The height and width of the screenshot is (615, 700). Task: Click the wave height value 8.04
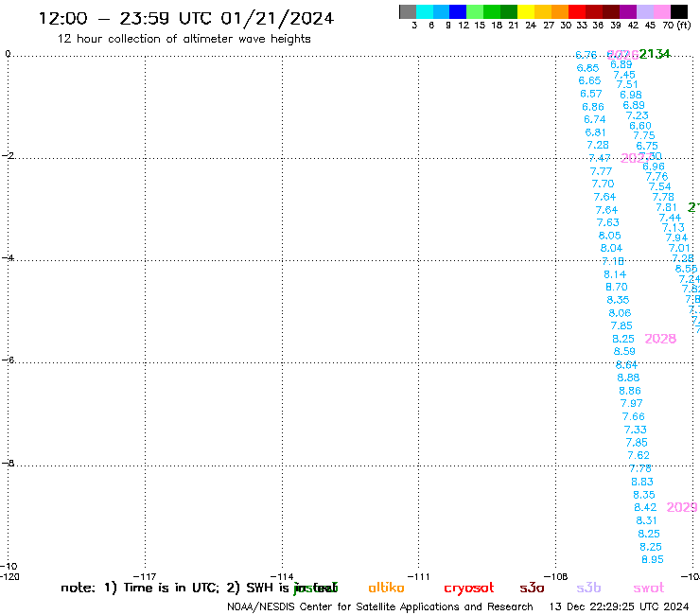611,248
